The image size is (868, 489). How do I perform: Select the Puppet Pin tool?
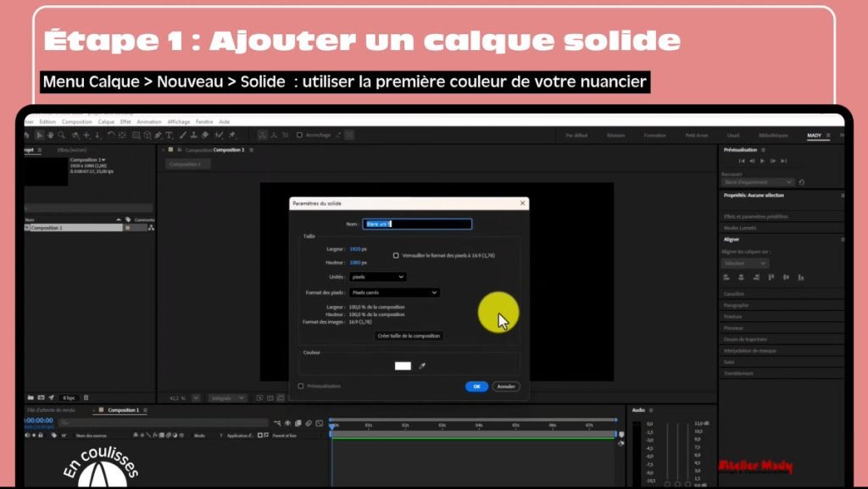[232, 135]
